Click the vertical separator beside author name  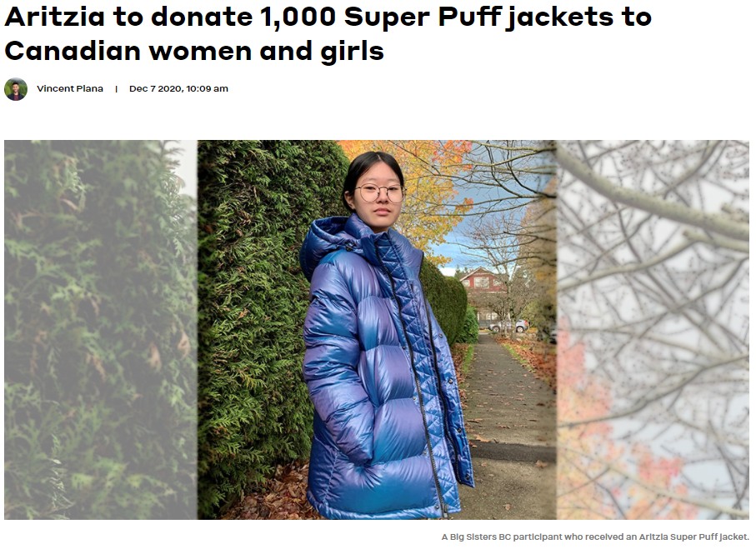pos(116,89)
